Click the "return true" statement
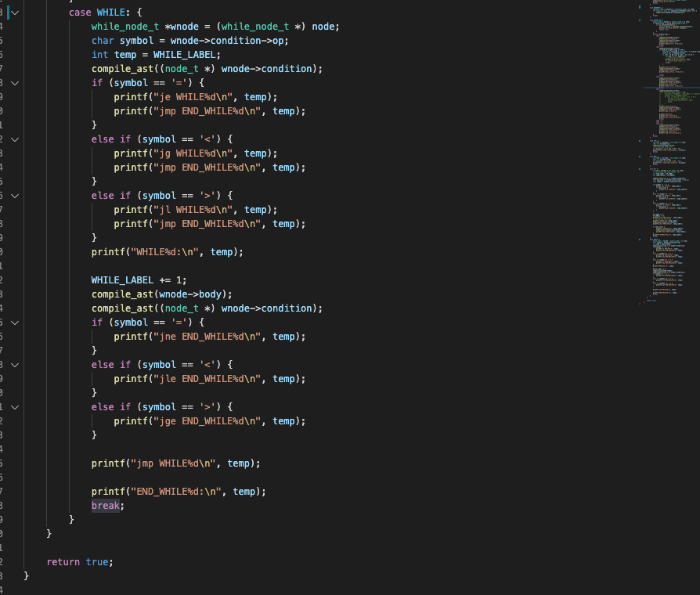Image resolution: width=700 pixels, height=595 pixels. (x=79, y=562)
